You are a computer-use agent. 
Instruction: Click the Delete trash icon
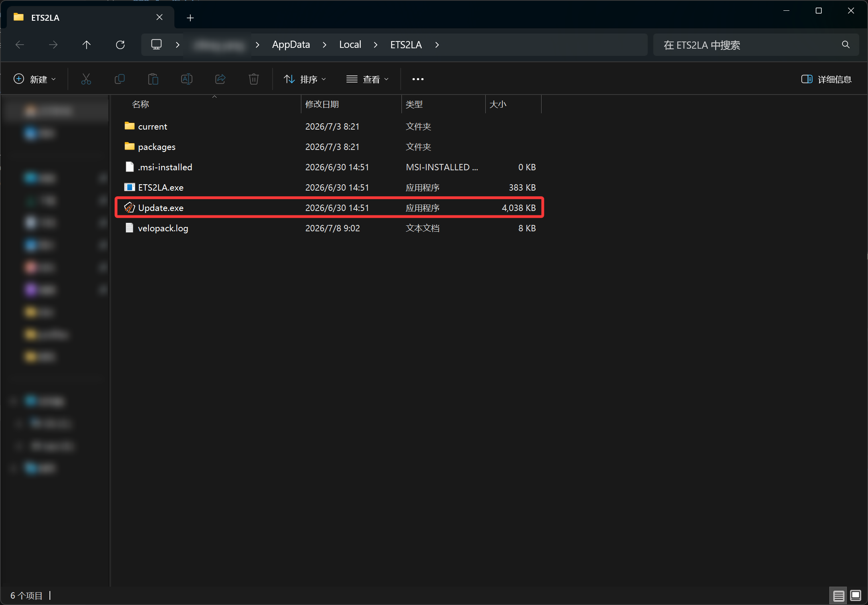[254, 79]
